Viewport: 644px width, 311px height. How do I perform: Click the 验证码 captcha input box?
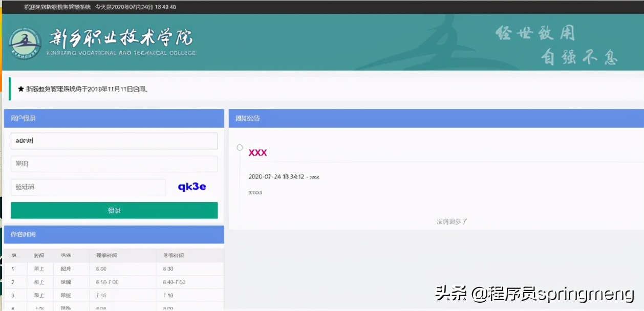coord(88,187)
